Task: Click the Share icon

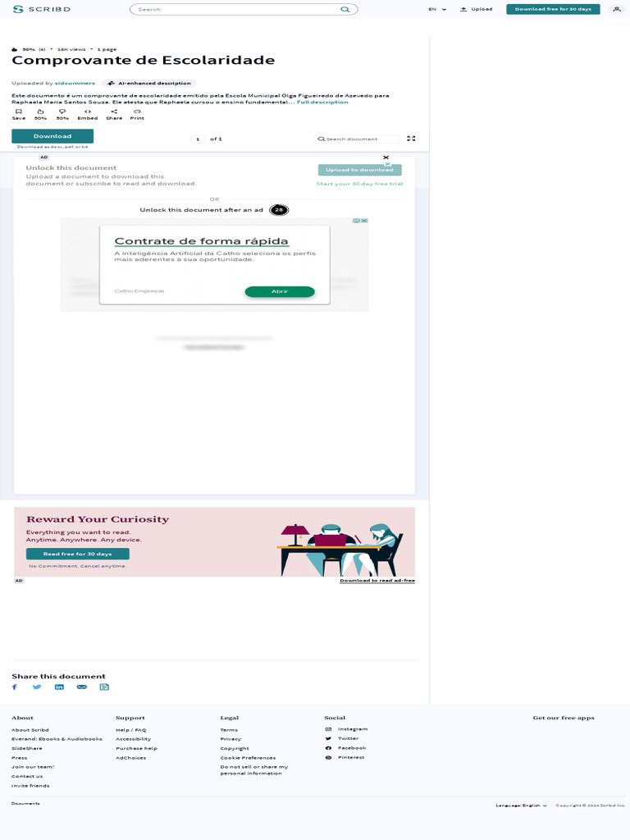Action: 114,112
